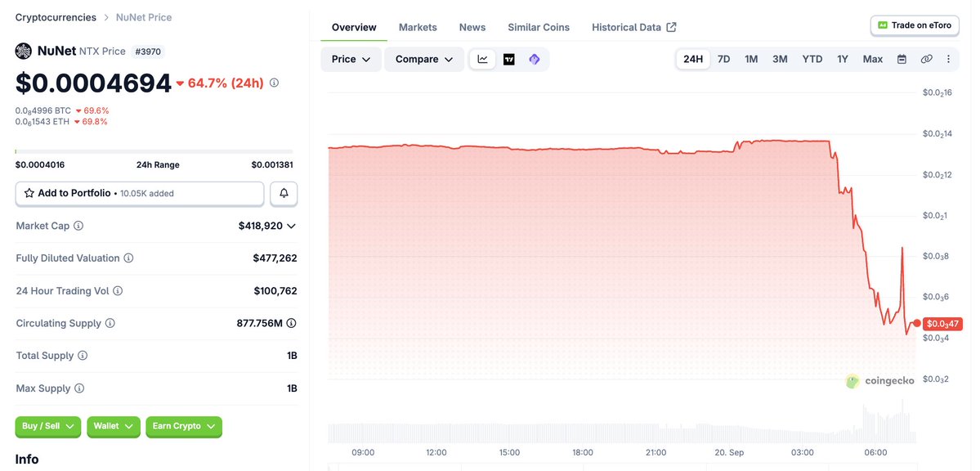Click info icon beside Circulating Supply label
980x471 pixels.
(110, 323)
